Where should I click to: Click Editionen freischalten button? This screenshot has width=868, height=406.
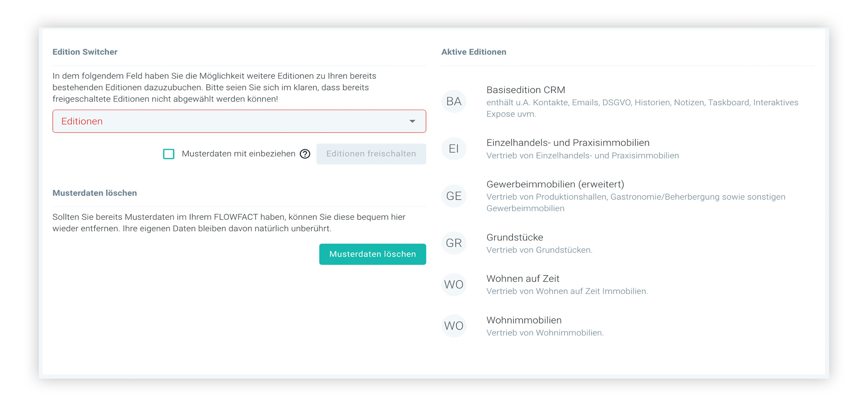click(371, 154)
